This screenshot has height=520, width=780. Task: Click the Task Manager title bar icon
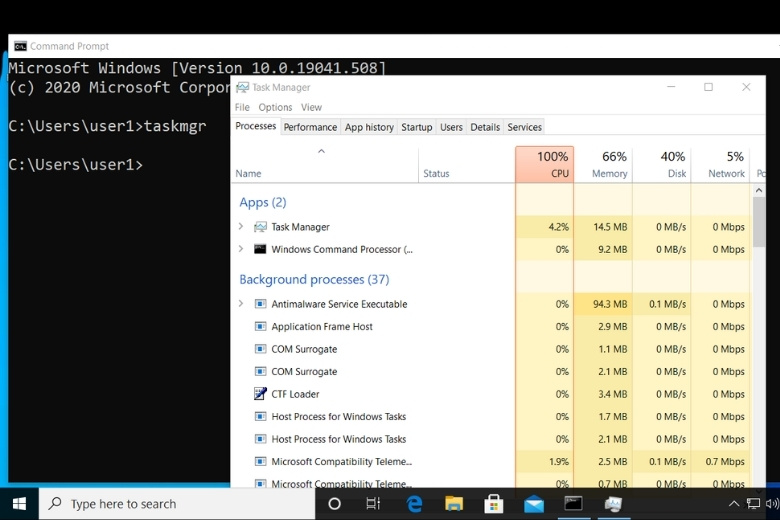[242, 87]
